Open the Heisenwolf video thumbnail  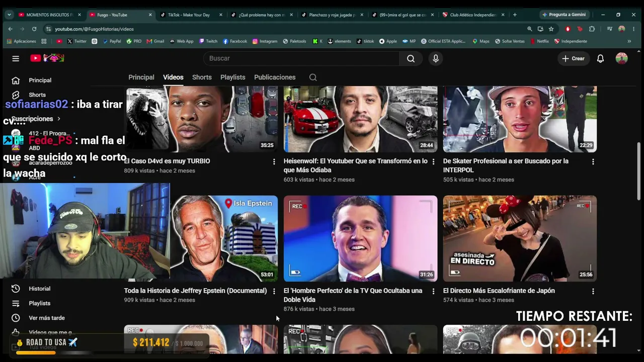point(361,119)
